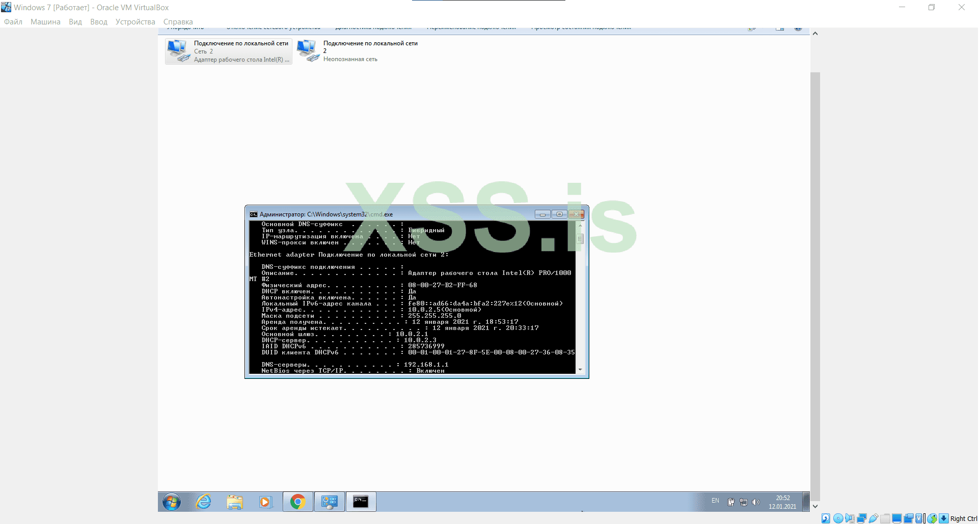Click the VirtualBox audio status icon
The height and width of the screenshot is (524, 980).
(850, 518)
